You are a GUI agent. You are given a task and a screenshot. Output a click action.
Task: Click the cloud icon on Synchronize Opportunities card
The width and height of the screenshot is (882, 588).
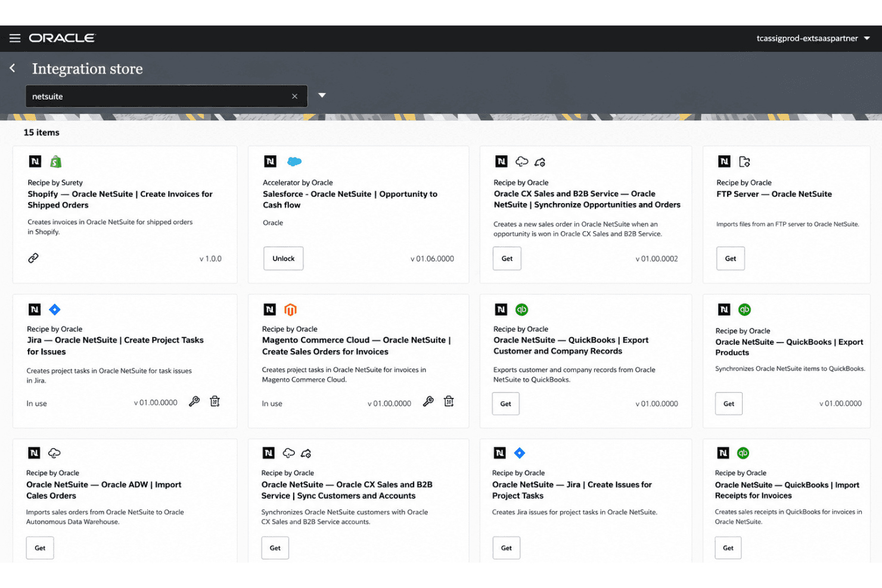522,161
